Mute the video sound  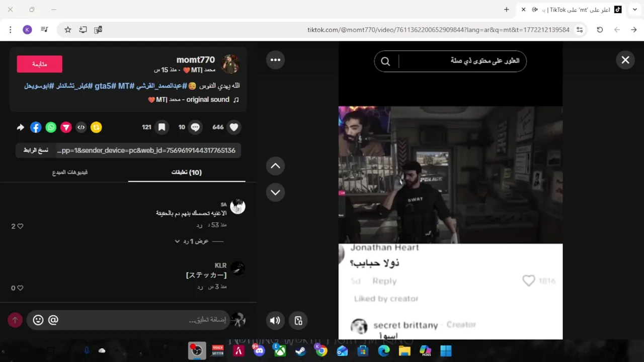pyautogui.click(x=275, y=320)
